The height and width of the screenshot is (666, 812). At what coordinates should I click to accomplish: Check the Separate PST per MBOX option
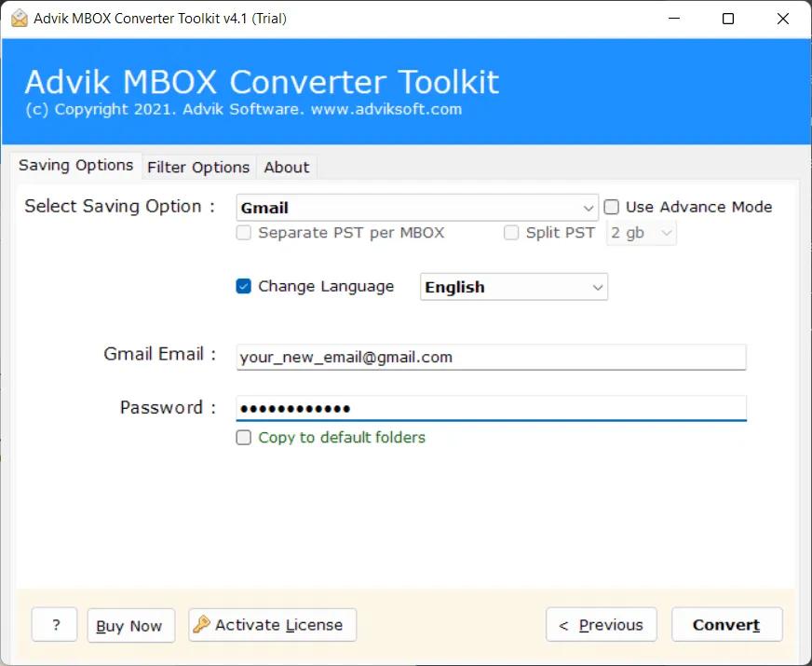pyautogui.click(x=243, y=233)
